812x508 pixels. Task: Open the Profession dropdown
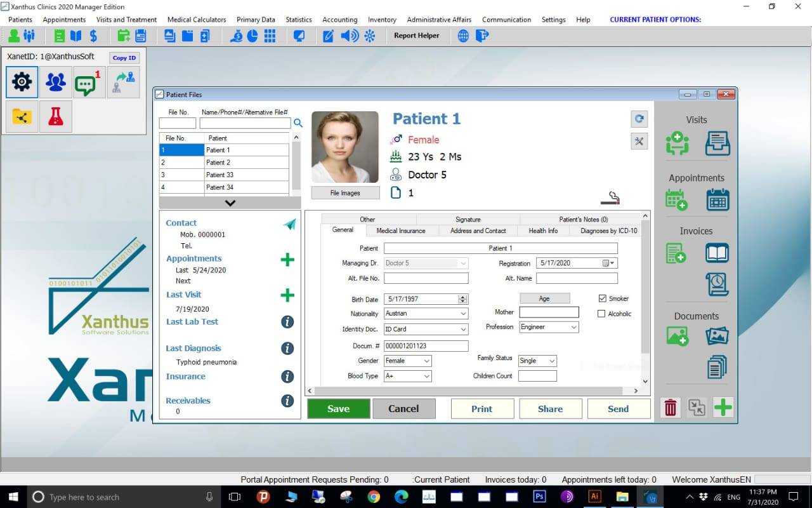point(573,327)
